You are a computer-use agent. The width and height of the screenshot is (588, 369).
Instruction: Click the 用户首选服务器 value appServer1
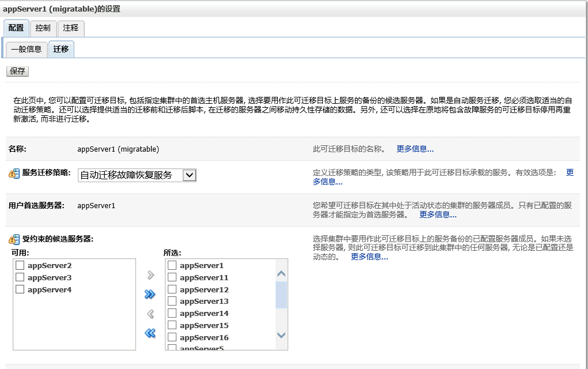96,206
